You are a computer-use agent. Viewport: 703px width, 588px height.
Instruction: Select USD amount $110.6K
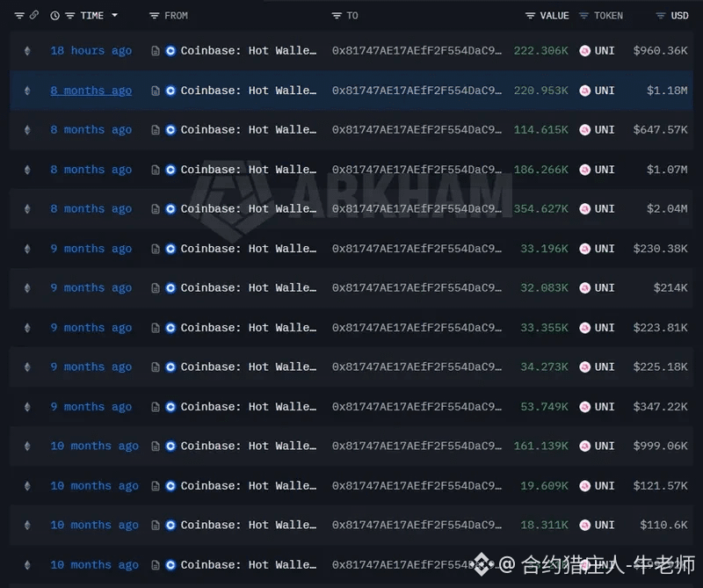pyautogui.click(x=663, y=526)
